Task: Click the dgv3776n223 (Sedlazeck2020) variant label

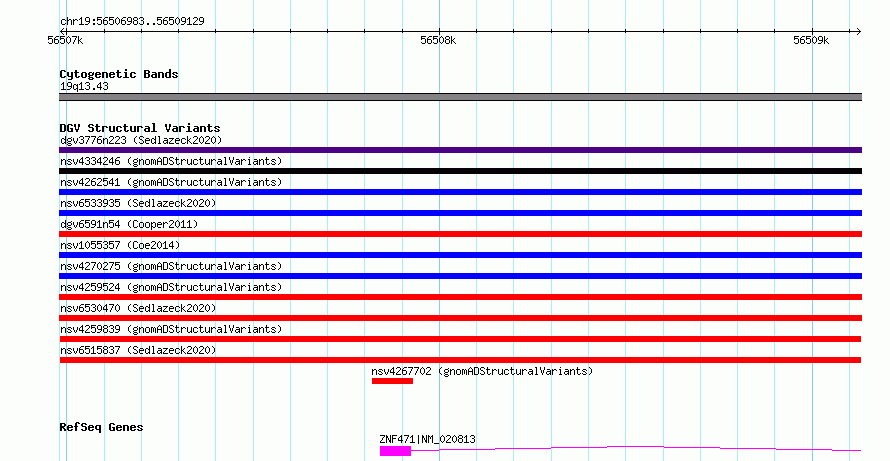Action: click(x=141, y=140)
